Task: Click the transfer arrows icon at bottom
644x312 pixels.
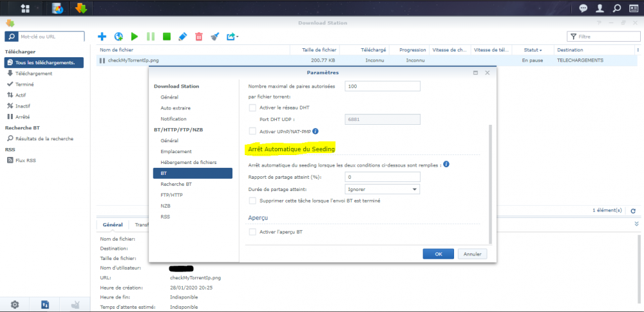Action: [x=45, y=304]
